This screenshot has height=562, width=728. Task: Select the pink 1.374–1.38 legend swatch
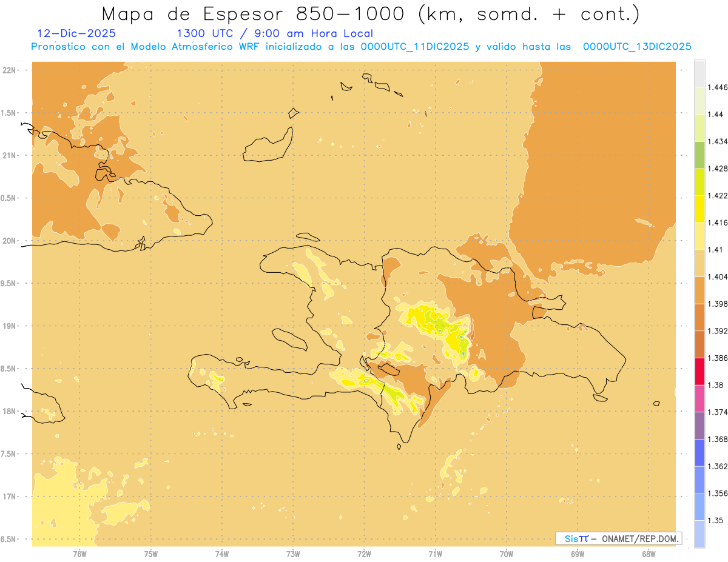click(x=699, y=399)
